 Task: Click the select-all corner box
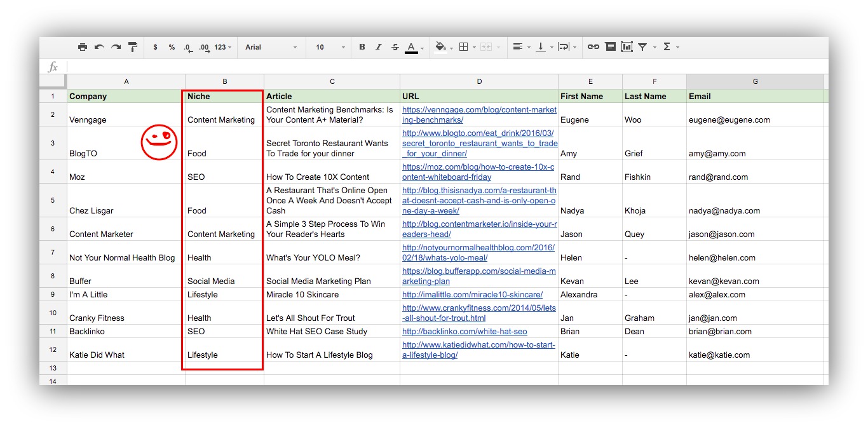pyautogui.click(x=53, y=82)
